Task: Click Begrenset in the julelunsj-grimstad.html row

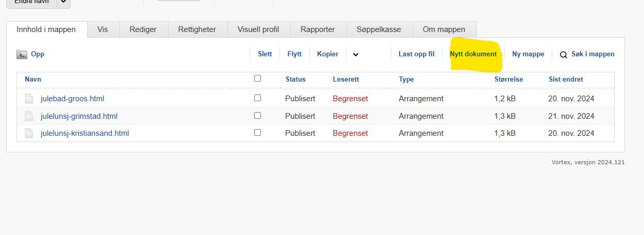Action: click(351, 116)
